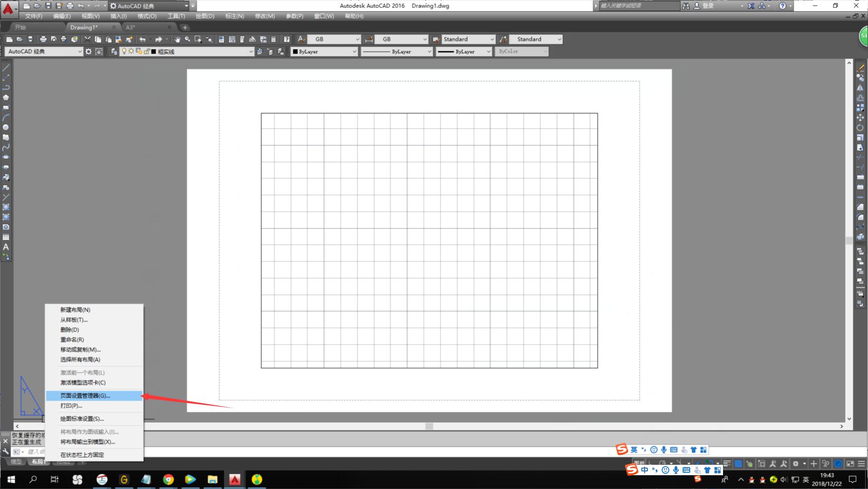Open the Calculator tool icon
This screenshot has height=489, width=868.
click(273, 39)
